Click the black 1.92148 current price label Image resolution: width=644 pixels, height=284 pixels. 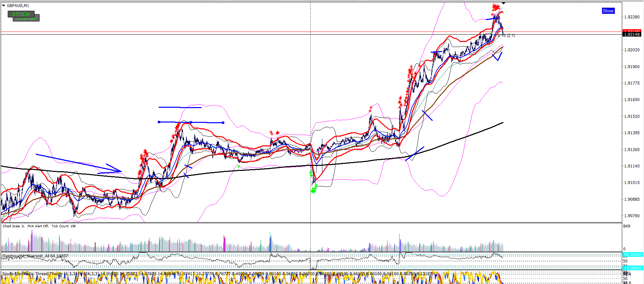tap(632, 35)
